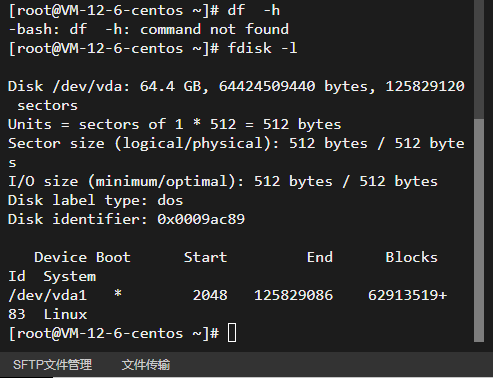
Task: Place cursor at the blinking terminal prompt block
Action: coord(232,333)
